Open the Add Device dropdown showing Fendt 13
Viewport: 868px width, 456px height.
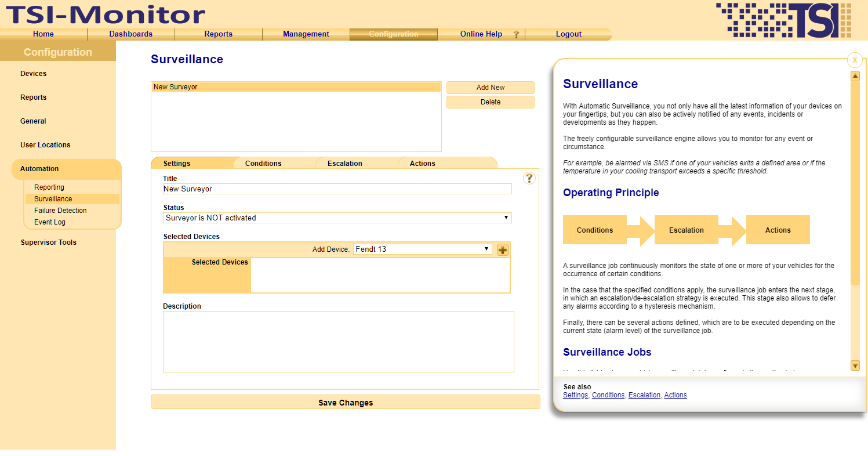tap(422, 249)
